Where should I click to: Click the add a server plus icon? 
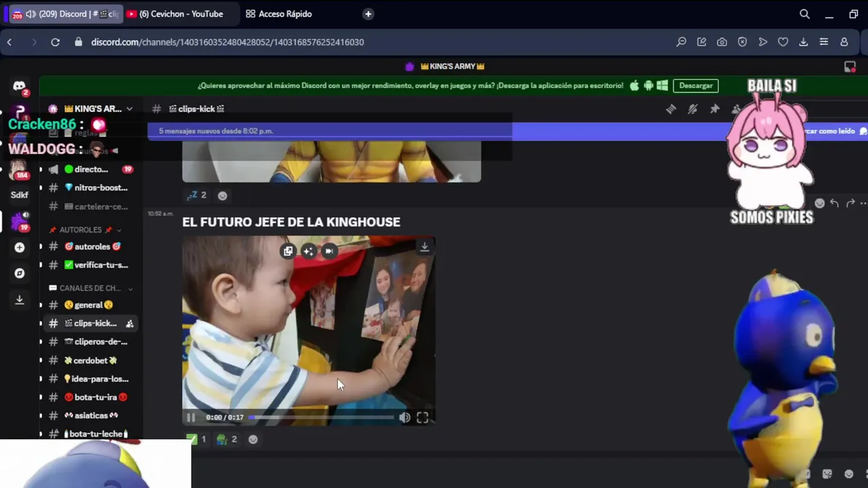tap(20, 247)
